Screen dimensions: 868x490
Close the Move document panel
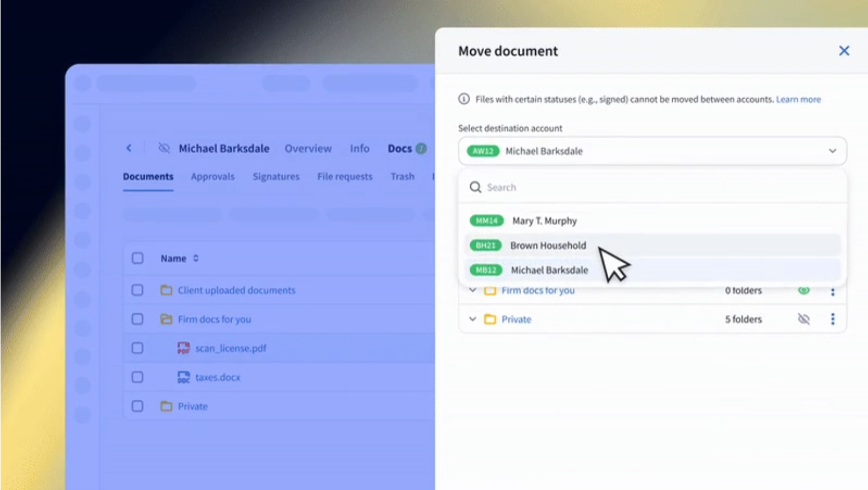point(844,51)
